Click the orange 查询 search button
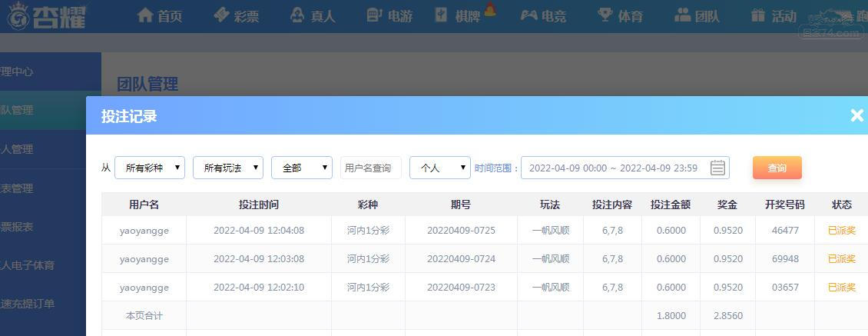Image resolution: width=868 pixels, height=336 pixels. [x=777, y=168]
